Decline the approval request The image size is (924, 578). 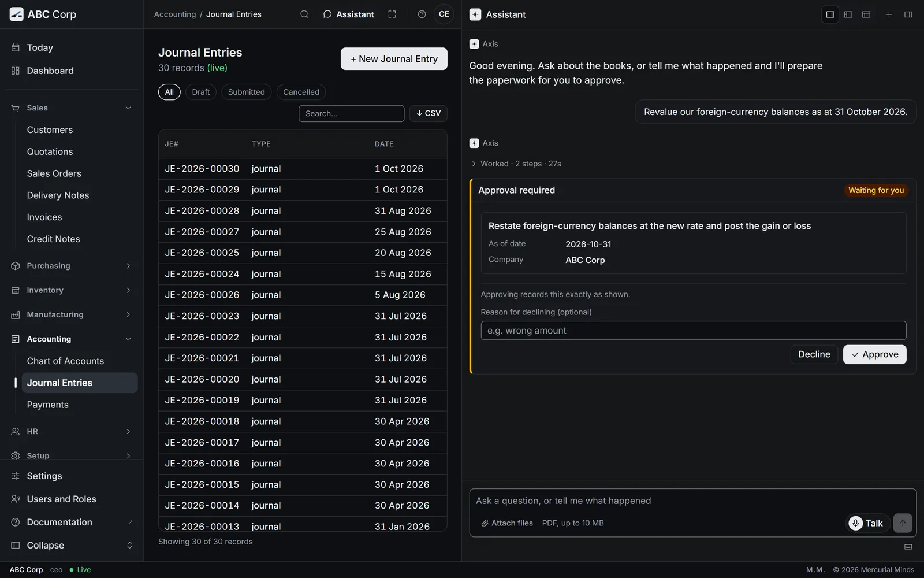click(814, 355)
